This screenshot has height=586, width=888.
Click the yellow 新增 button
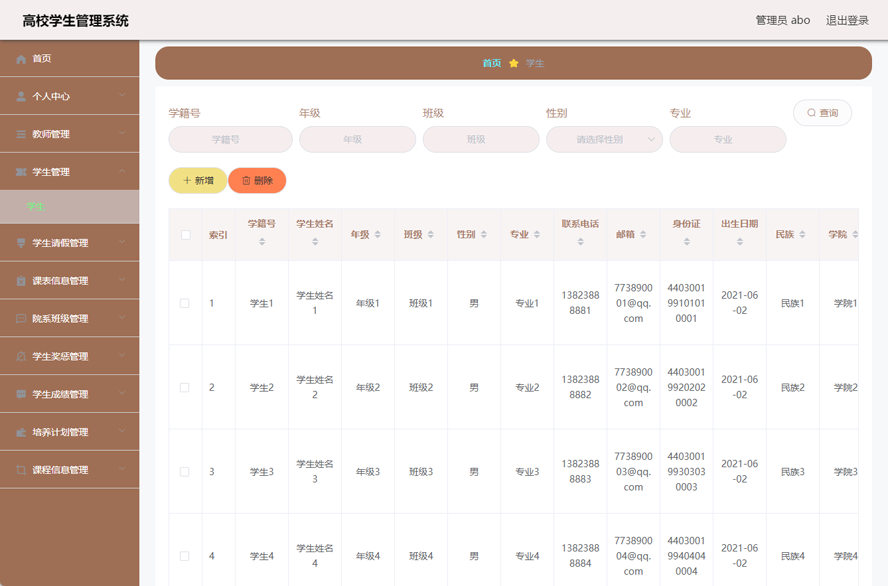click(x=198, y=181)
